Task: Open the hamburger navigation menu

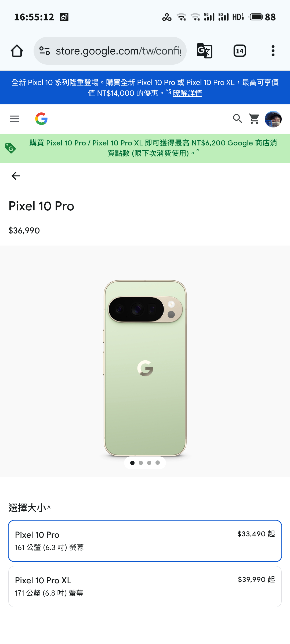Action: (x=15, y=119)
